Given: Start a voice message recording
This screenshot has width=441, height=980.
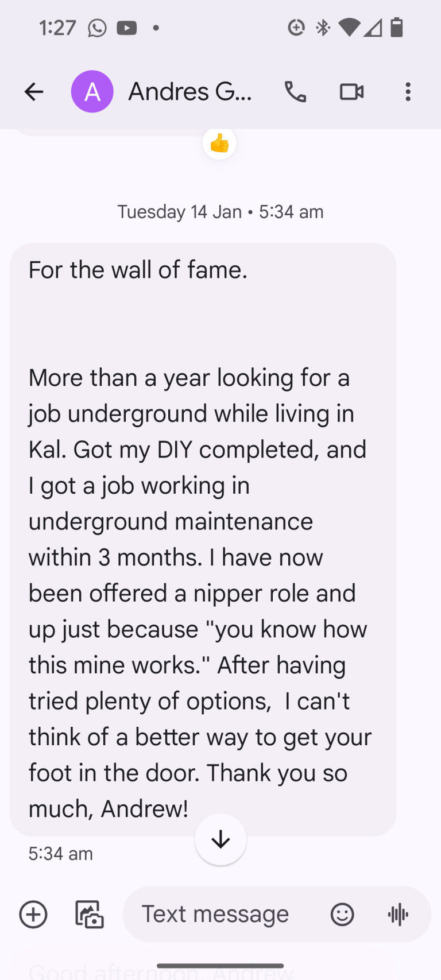Looking at the screenshot, I should point(397,914).
